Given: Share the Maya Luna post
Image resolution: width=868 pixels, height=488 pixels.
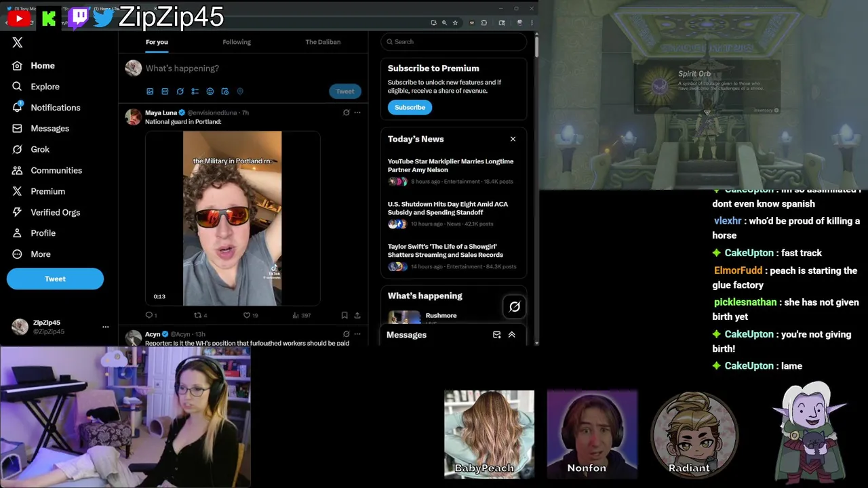Looking at the screenshot, I should (x=357, y=315).
